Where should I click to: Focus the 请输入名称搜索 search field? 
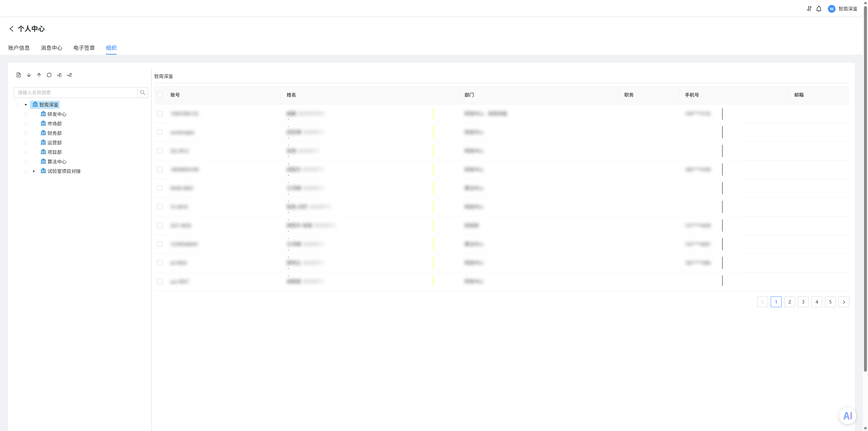point(76,93)
